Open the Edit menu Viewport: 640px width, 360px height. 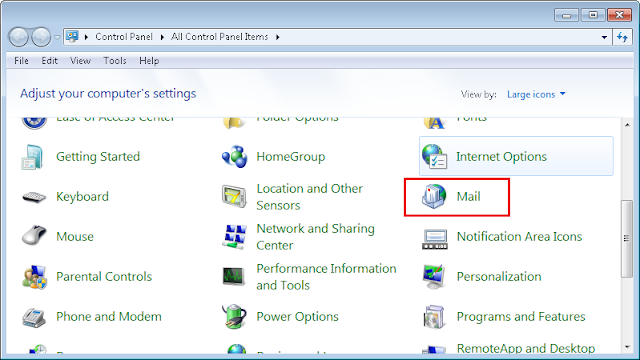click(x=49, y=61)
